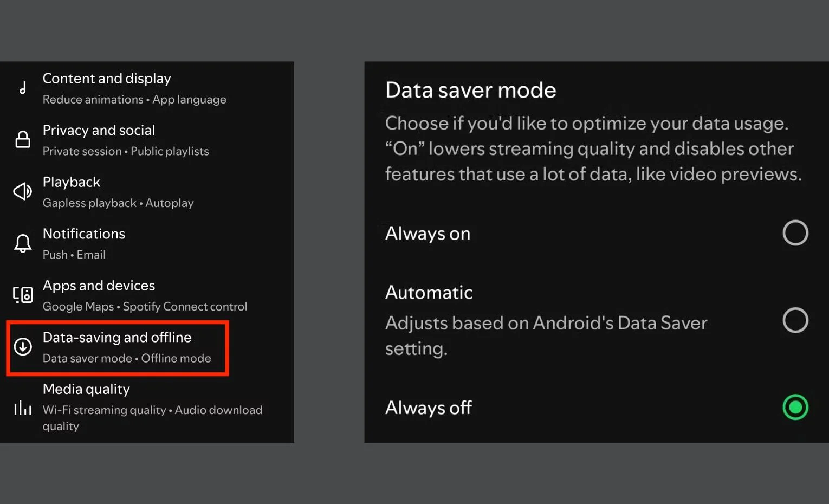
Task: Click the download arrow icon for Data-saving
Action: coord(23,347)
